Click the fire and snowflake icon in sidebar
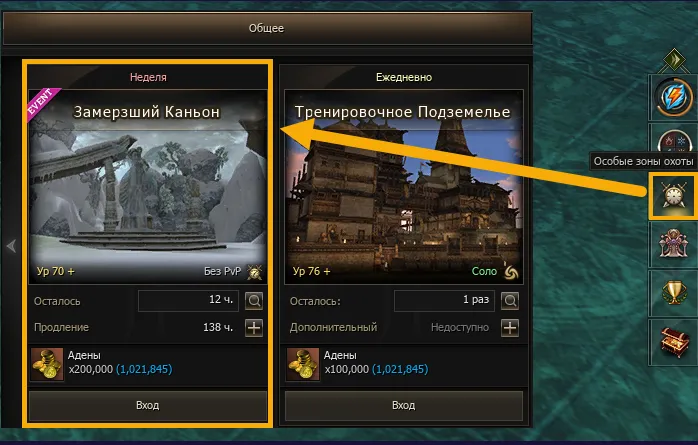The width and height of the screenshot is (698, 445). tap(674, 140)
